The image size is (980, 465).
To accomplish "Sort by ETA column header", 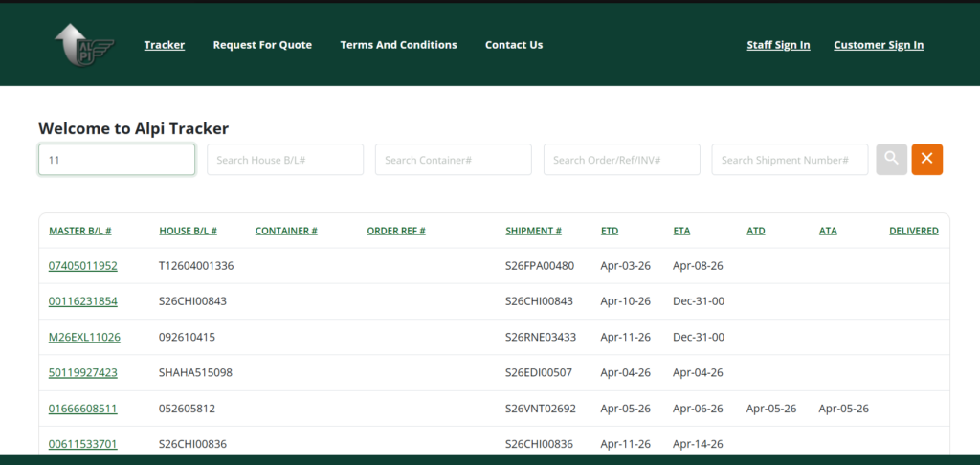I will 681,231.
